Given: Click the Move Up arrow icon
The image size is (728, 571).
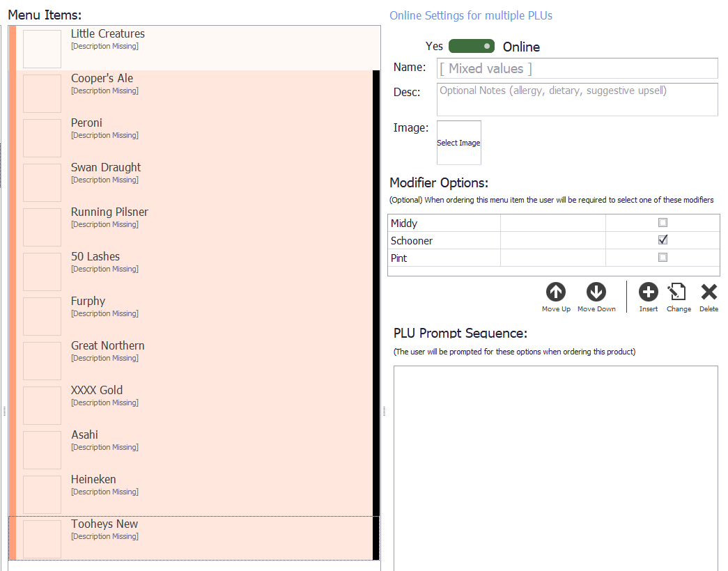Looking at the screenshot, I should tap(556, 292).
